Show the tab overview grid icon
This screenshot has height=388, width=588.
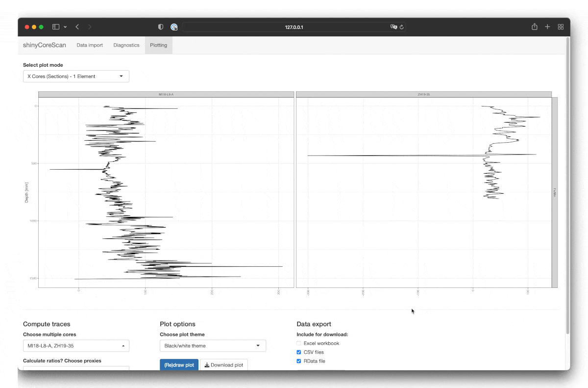(561, 27)
